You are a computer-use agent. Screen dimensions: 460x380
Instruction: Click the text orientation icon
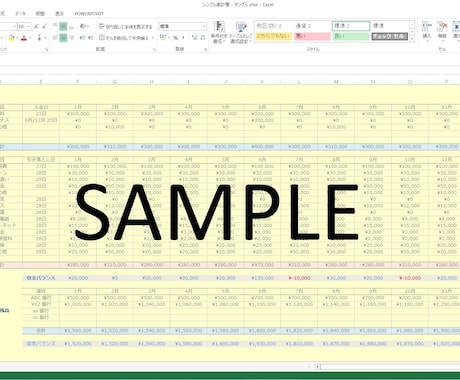click(x=82, y=26)
